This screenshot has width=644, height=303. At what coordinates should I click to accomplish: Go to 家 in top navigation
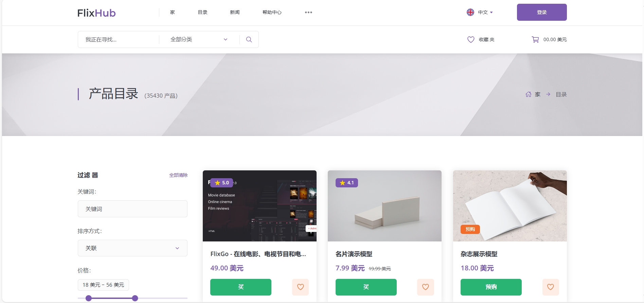click(173, 12)
